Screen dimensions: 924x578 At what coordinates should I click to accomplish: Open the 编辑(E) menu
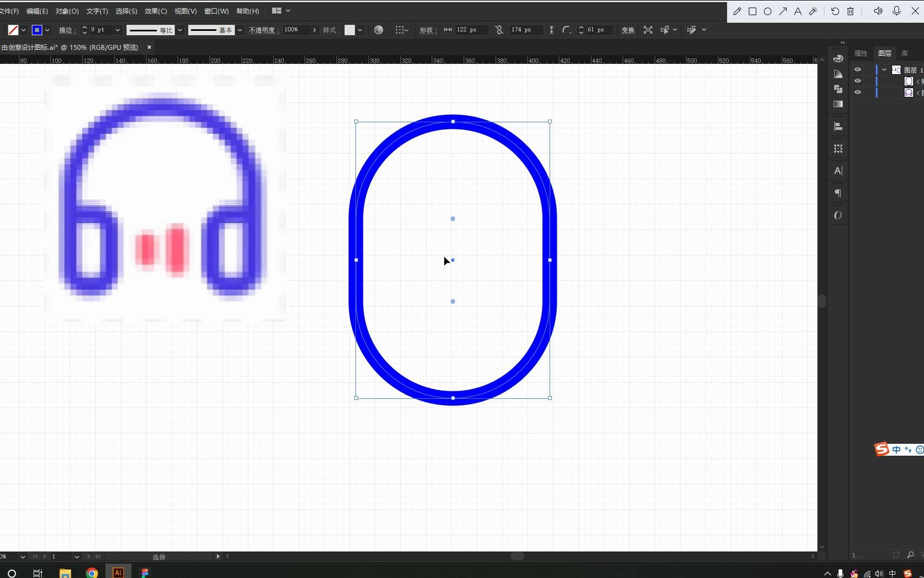click(x=37, y=11)
